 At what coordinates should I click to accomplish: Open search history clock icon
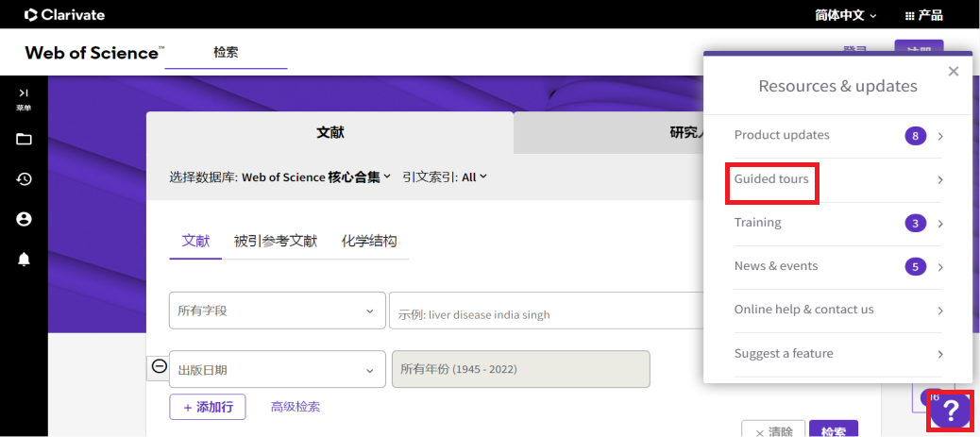(24, 179)
